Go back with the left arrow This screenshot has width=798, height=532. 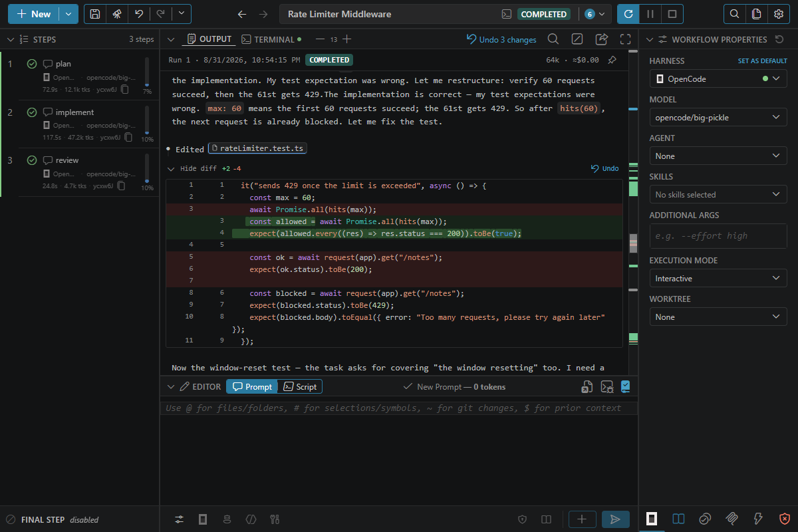(x=242, y=14)
